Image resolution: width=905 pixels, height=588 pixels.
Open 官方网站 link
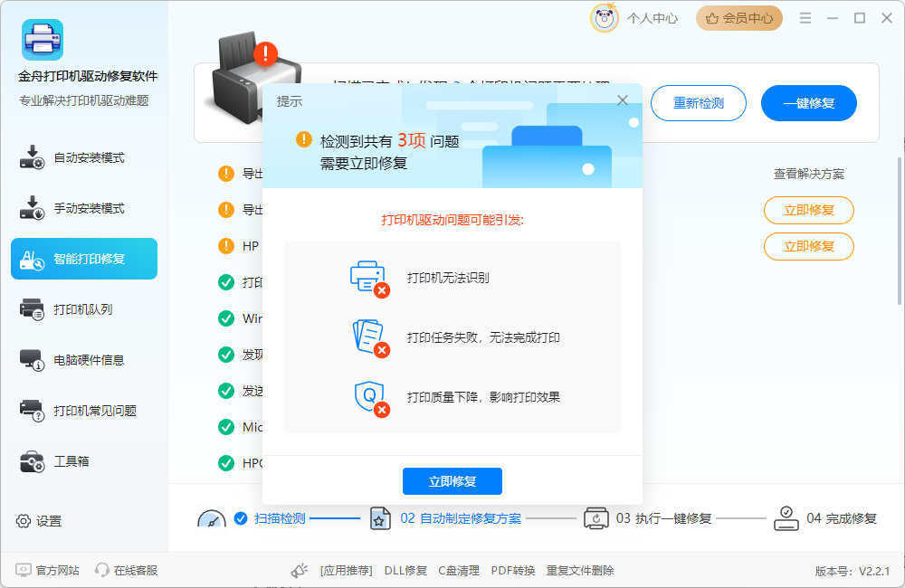[47, 570]
